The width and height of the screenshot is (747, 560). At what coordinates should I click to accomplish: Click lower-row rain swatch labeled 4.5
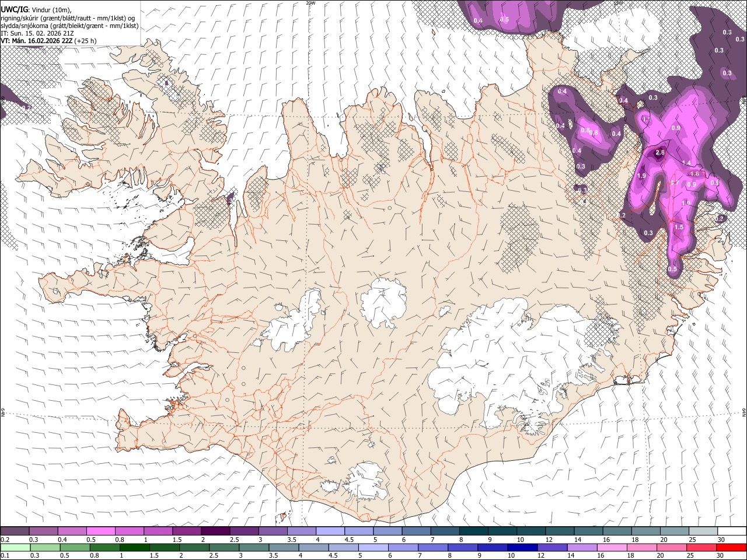[x=344, y=547]
